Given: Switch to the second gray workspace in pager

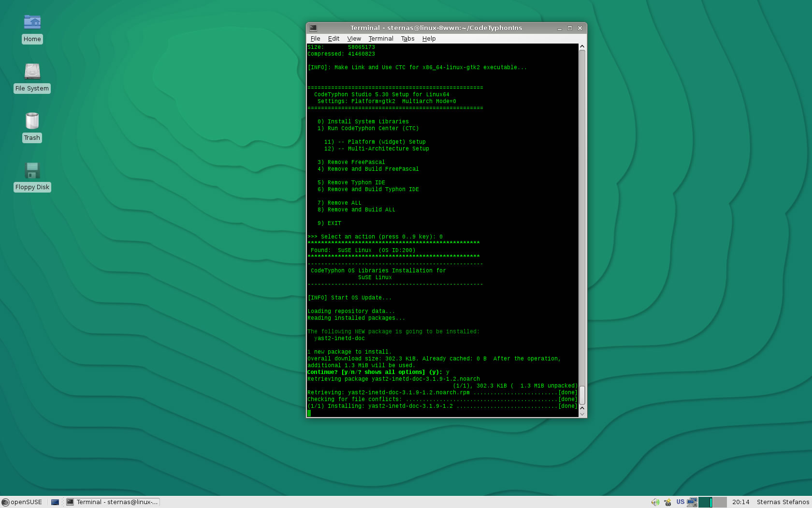Looking at the screenshot, I should pyautogui.click(x=720, y=502).
